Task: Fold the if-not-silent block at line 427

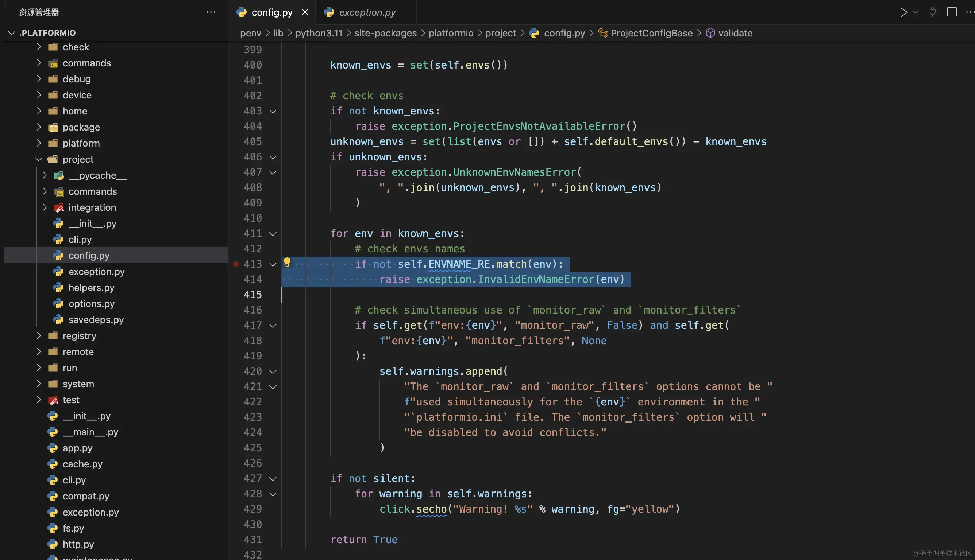Action: [x=273, y=479]
